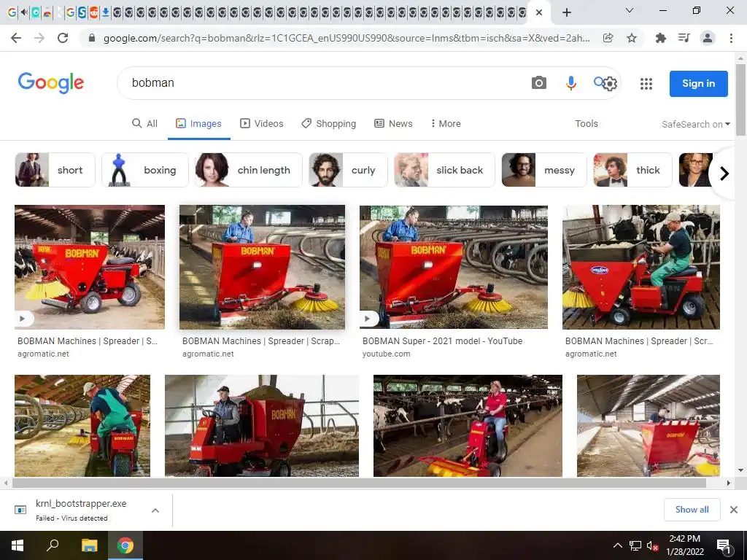Click the horizontal page scrollbar

coord(359,483)
